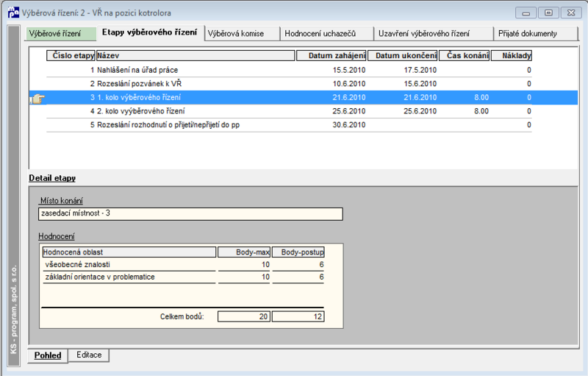Click end date 15.6.2010
Viewport: 588px width, 376px height.
coord(420,84)
